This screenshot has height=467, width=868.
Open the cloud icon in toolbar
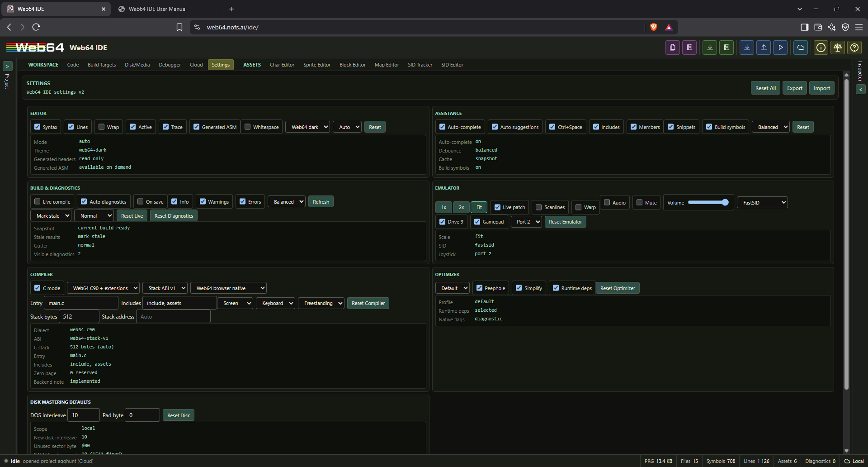801,48
